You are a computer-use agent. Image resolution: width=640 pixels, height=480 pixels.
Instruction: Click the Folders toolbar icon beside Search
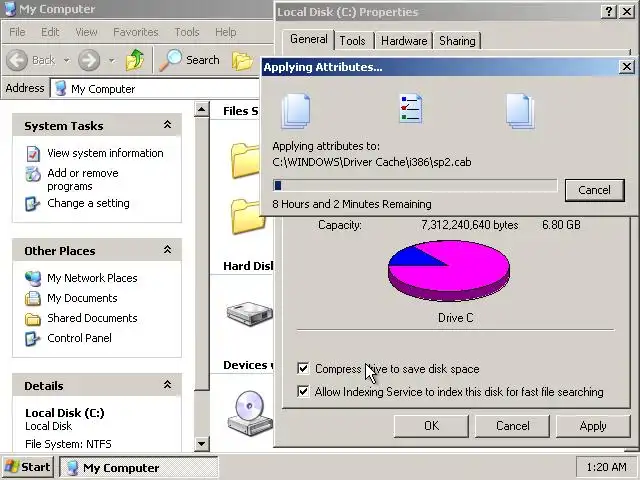coord(242,60)
